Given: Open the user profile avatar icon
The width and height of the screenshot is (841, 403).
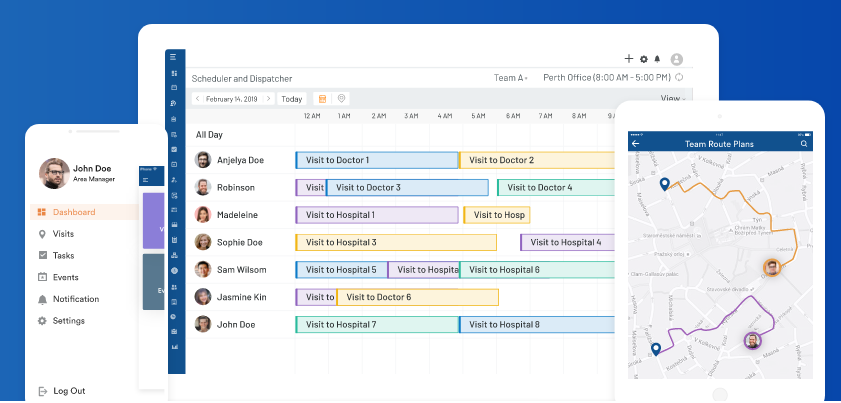Looking at the screenshot, I should tap(677, 59).
